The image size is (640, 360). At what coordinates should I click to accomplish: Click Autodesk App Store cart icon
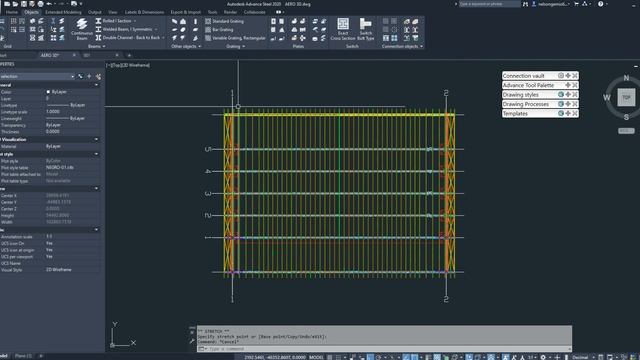click(x=576, y=4)
